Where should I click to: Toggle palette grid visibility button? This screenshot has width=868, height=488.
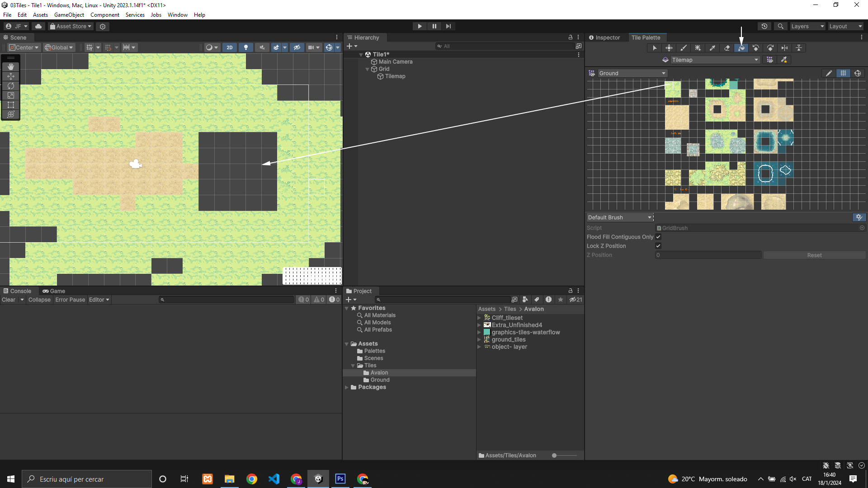click(844, 73)
